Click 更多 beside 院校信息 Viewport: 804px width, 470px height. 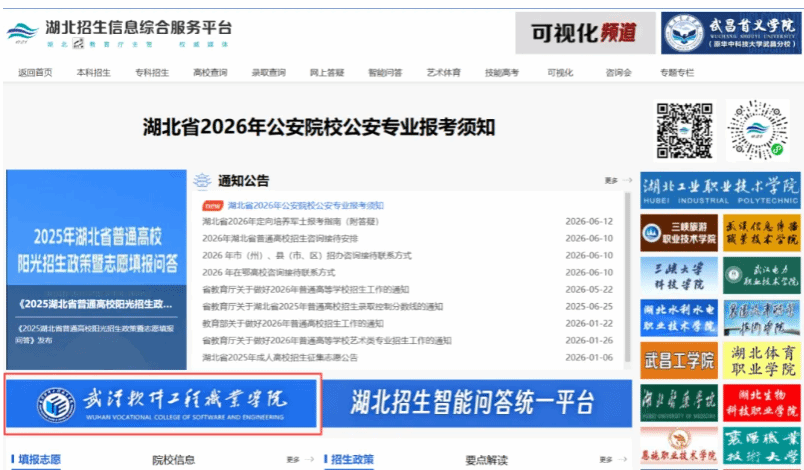tap(300, 460)
